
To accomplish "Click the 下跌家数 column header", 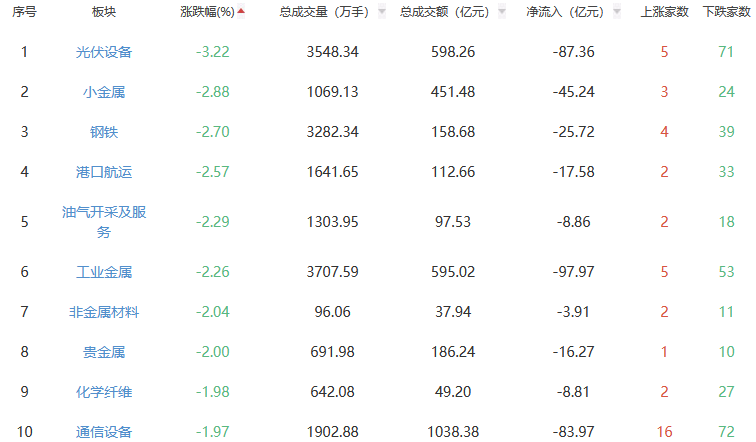I will (727, 12).
